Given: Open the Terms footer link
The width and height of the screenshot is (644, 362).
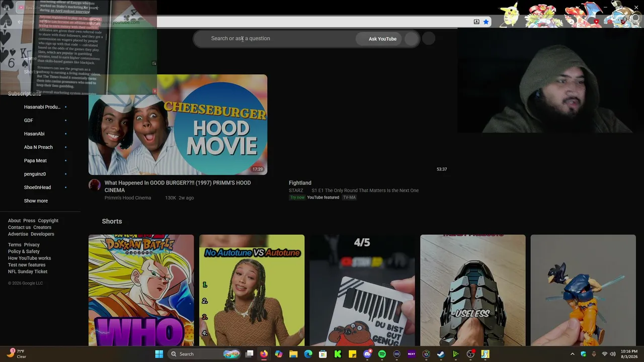Looking at the screenshot, I should click(15, 245).
